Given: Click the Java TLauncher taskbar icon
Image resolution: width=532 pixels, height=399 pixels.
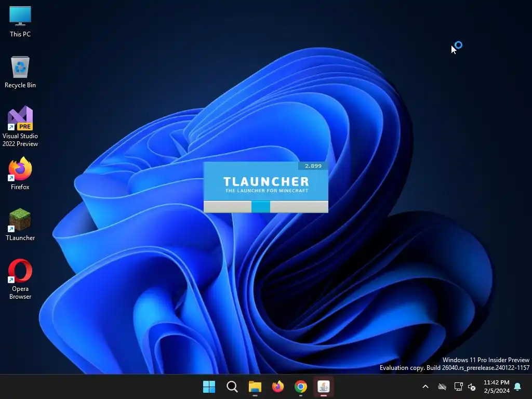Looking at the screenshot, I should (323, 387).
